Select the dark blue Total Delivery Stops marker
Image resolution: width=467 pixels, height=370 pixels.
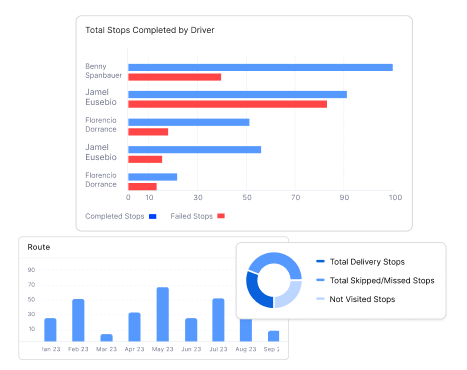tap(320, 261)
